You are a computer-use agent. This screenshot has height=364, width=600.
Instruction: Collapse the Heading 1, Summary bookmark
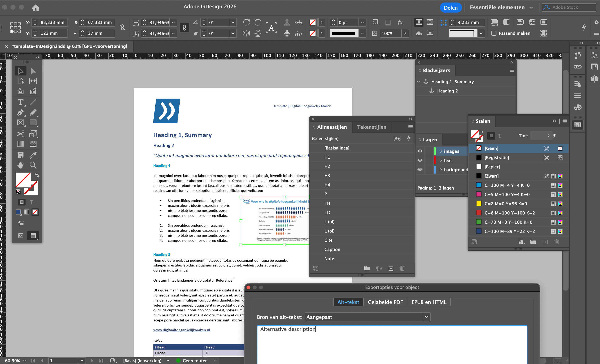[418, 82]
